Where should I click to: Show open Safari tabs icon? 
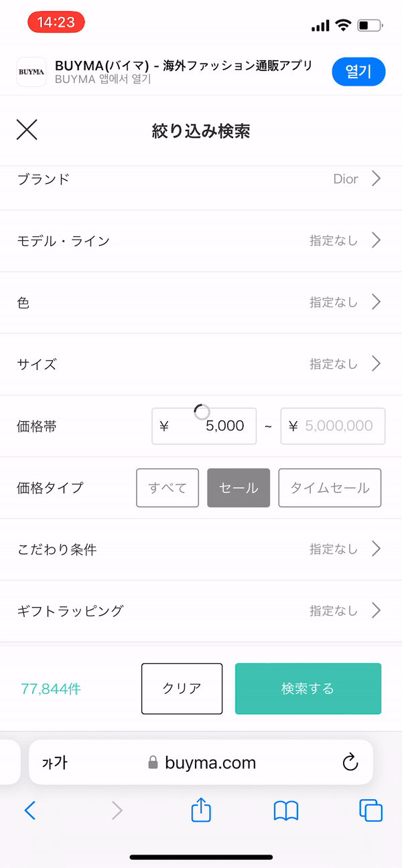tap(371, 810)
